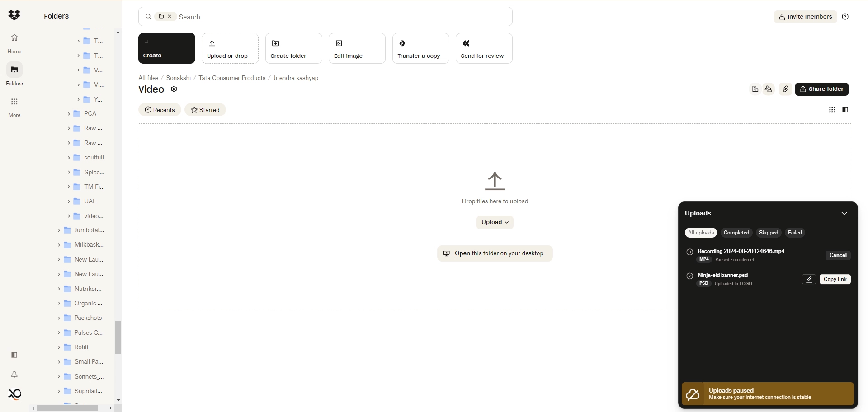
Task: Open the help question-mark icon
Action: point(845,17)
